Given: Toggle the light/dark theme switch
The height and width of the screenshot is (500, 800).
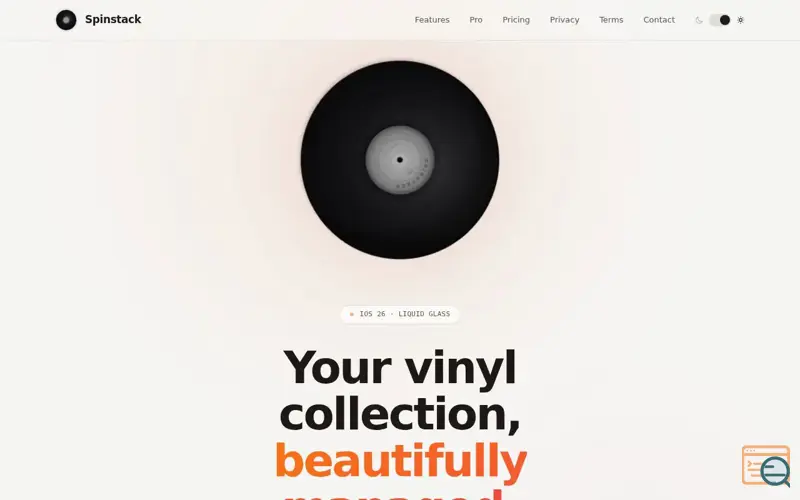Looking at the screenshot, I should 720,20.
